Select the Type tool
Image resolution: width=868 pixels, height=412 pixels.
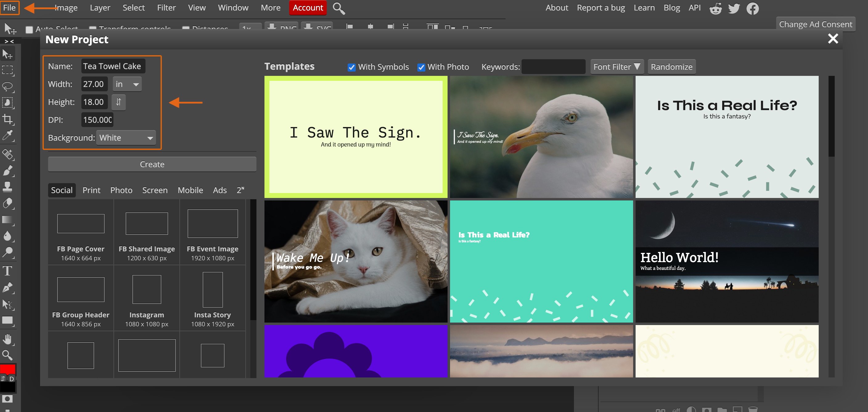(7, 271)
